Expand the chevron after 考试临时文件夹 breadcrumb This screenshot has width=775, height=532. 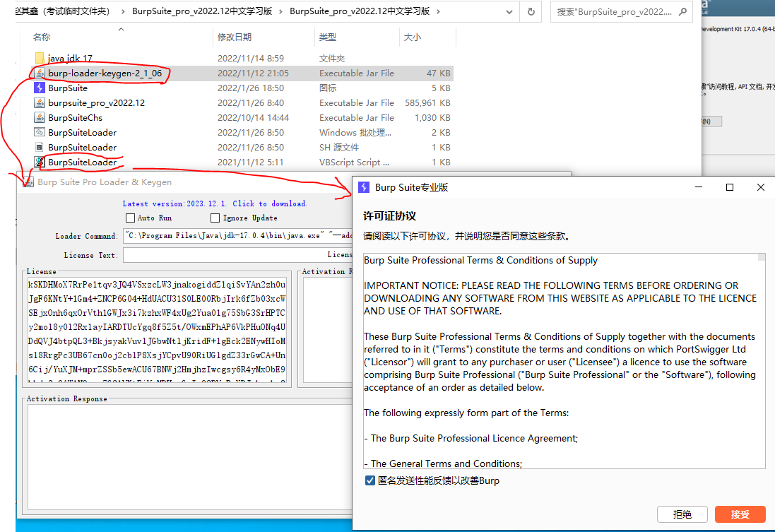(x=123, y=11)
